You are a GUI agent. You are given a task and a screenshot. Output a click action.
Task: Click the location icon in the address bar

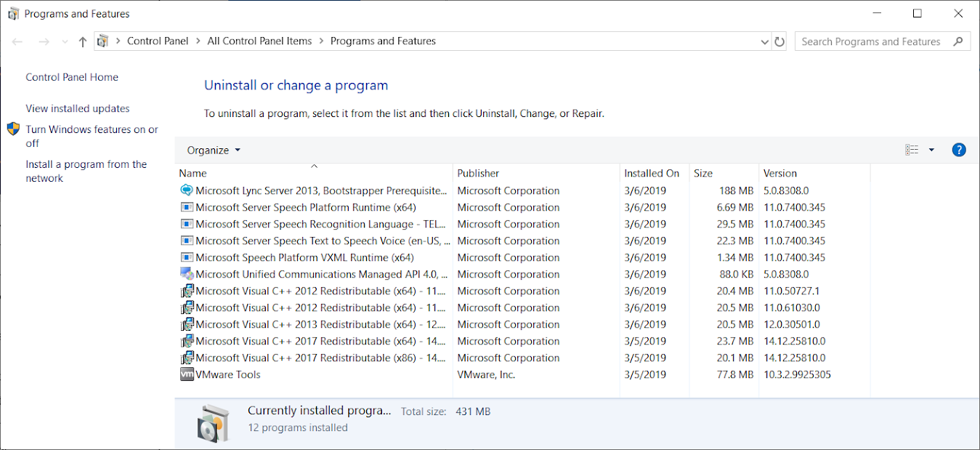(102, 41)
